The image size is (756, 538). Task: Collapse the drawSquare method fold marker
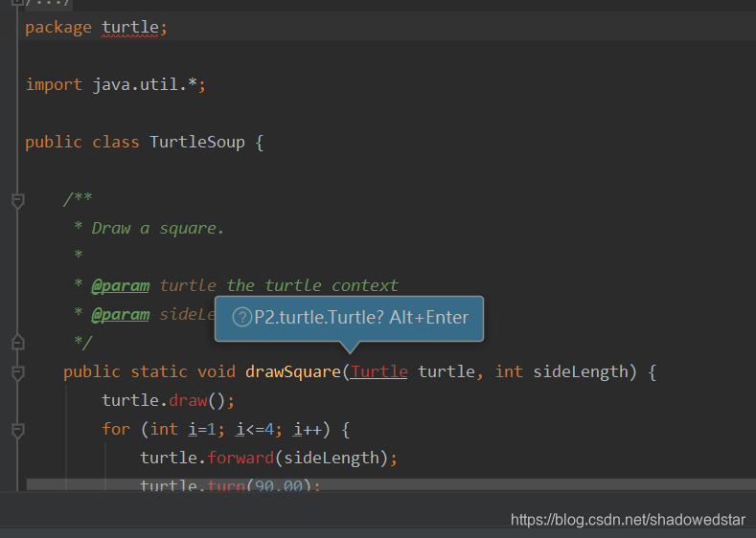pyautogui.click(x=18, y=373)
